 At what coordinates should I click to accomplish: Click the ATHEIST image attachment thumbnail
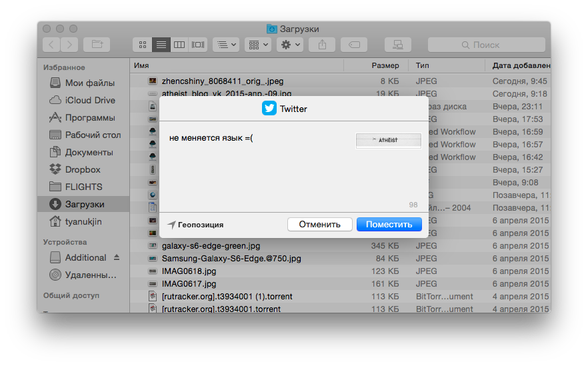coord(388,141)
